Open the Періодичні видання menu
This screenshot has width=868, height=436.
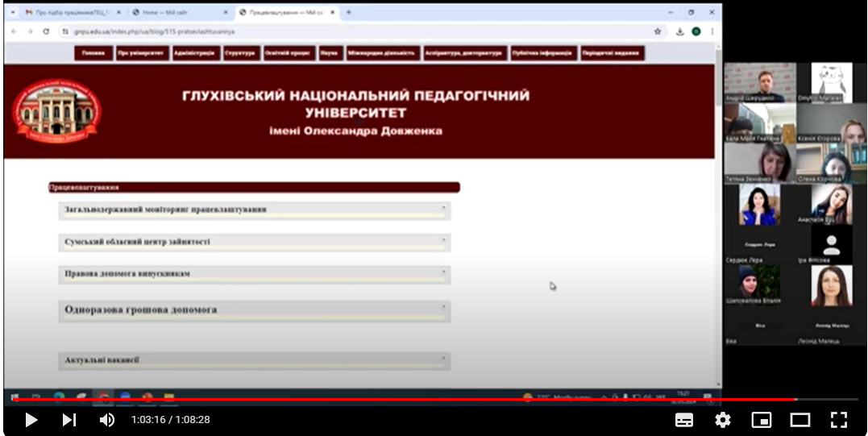coord(613,53)
